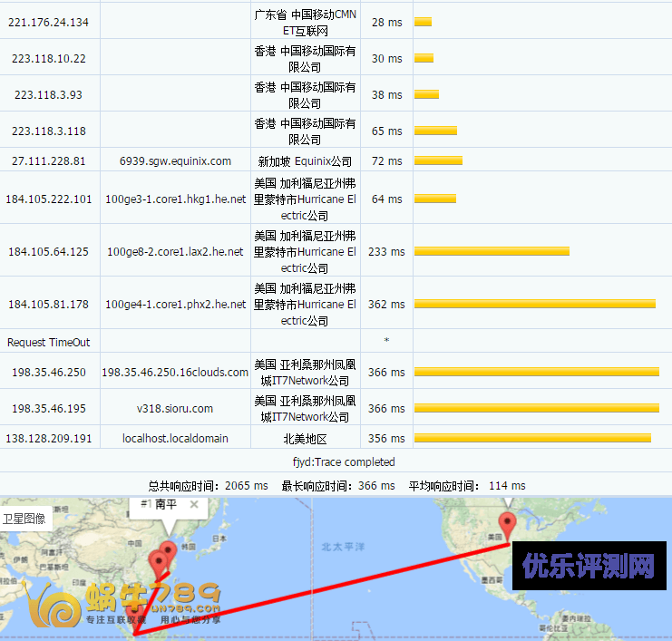The width and height of the screenshot is (672, 641).
Task: Select IP address 184.105.64.125
Action: pos(48,252)
